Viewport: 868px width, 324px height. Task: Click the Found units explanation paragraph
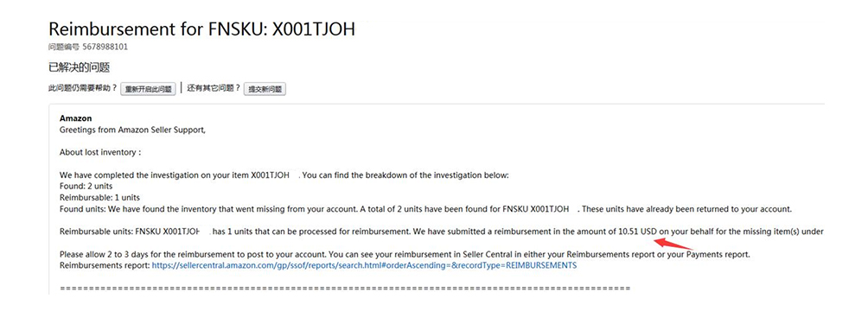coord(426,210)
